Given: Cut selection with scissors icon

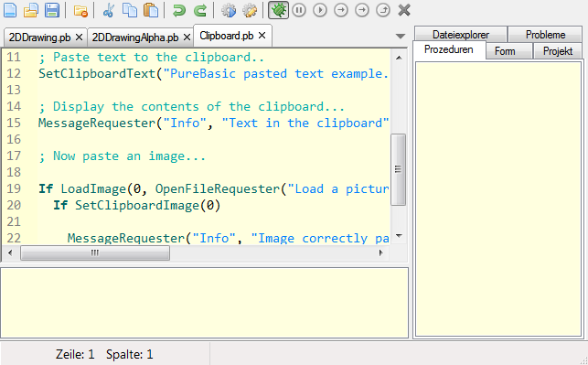Looking at the screenshot, I should coord(109,10).
